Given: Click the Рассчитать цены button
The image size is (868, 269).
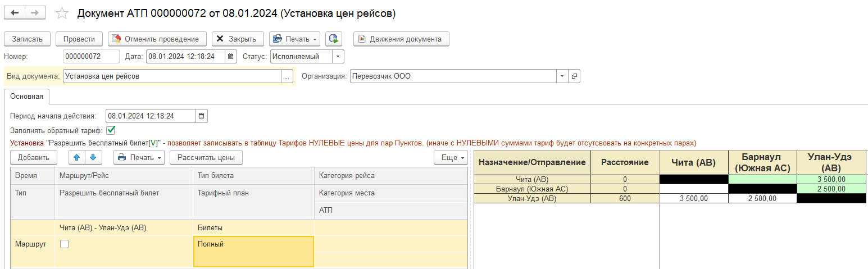Looking at the screenshot, I should tap(206, 157).
